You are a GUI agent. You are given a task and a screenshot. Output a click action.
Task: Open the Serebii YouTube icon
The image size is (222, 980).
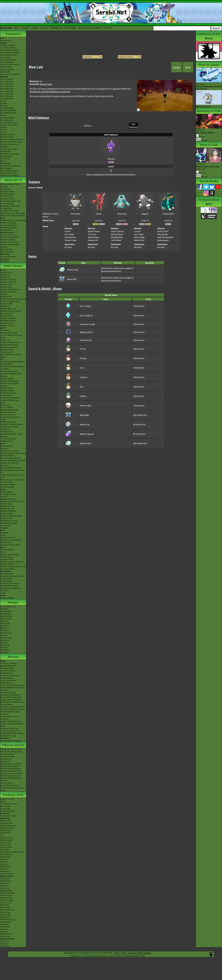(x=218, y=187)
